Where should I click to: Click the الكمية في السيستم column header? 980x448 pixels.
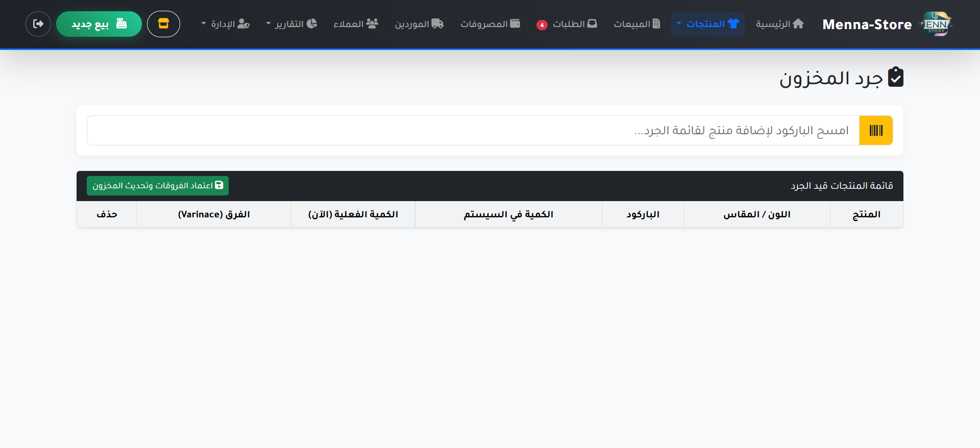click(x=508, y=214)
